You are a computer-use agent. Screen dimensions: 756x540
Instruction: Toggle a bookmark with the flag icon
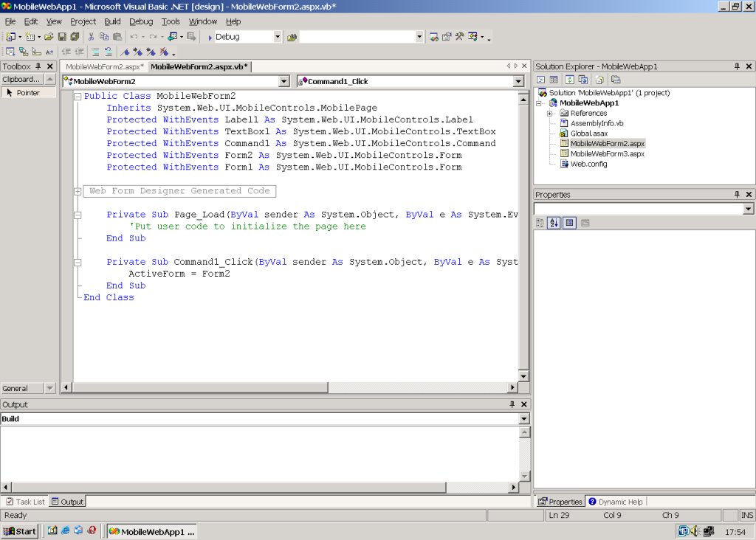click(125, 52)
